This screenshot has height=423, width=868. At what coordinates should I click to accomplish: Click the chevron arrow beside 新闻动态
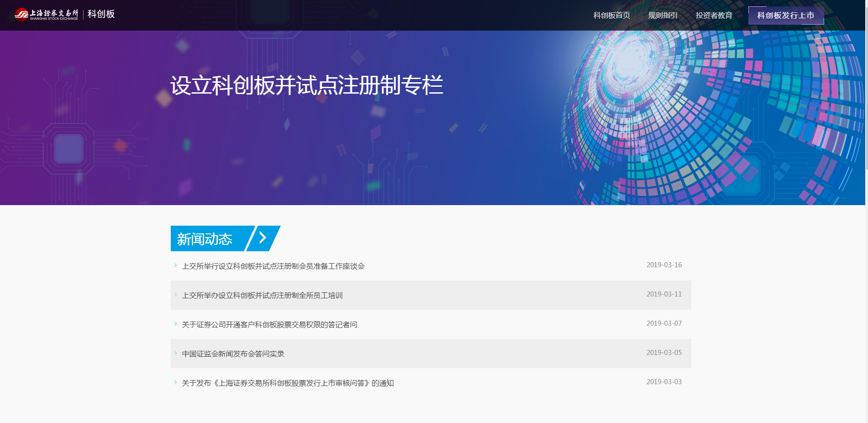[x=263, y=238]
